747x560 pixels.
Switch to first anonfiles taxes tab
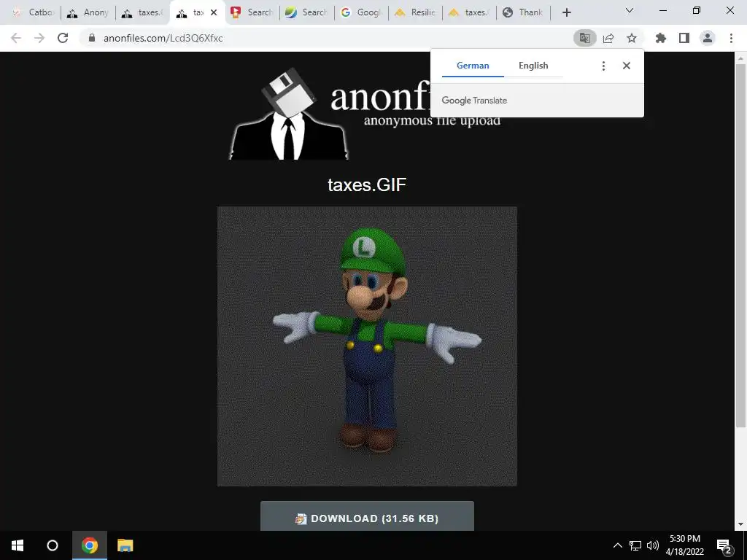(x=143, y=12)
